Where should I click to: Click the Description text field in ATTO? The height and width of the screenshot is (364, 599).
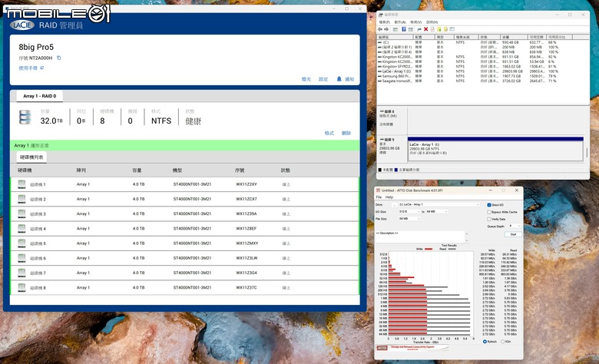pyautogui.click(x=420, y=236)
